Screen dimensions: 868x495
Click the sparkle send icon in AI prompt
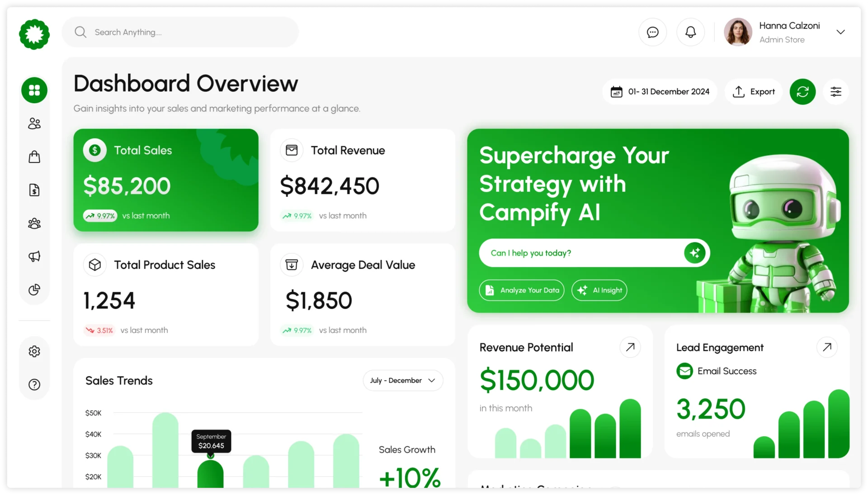pos(695,253)
